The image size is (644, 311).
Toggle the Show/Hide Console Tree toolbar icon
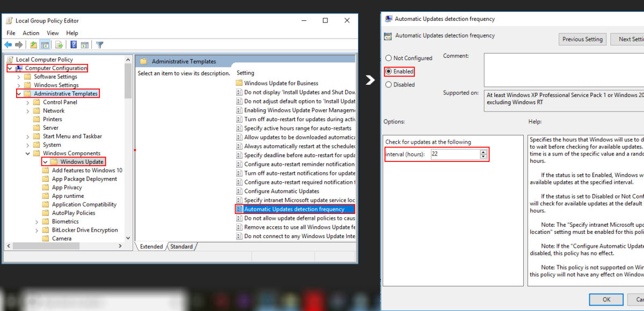tap(45, 45)
